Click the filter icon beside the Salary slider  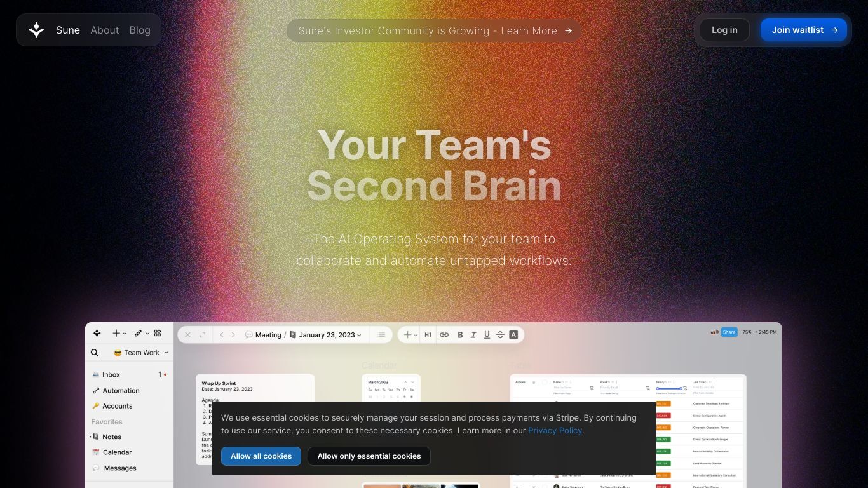tap(685, 388)
